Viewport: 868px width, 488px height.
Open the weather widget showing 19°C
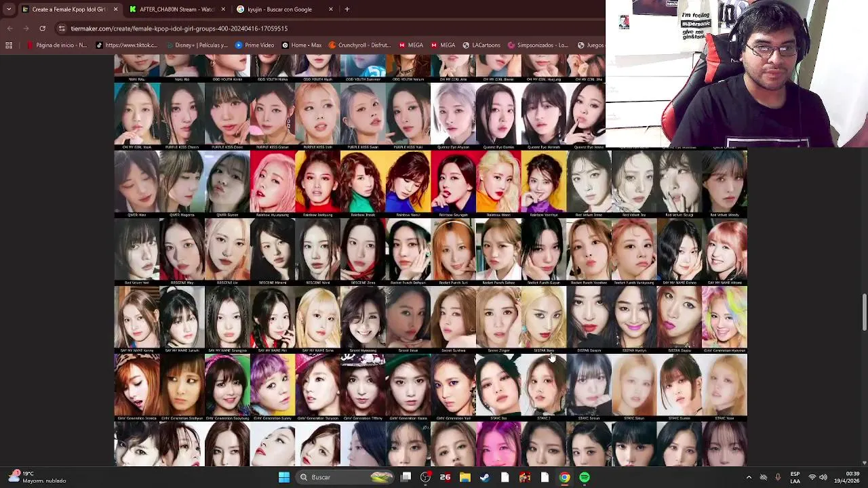(37, 477)
